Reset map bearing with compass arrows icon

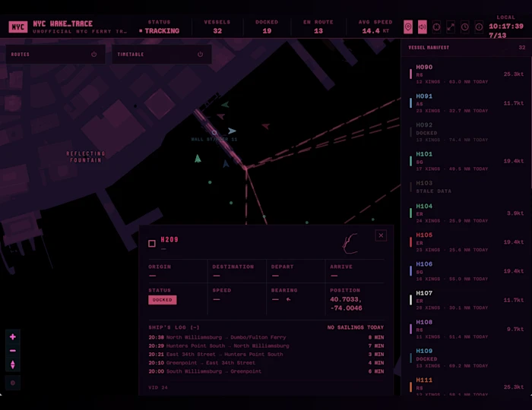13,364
